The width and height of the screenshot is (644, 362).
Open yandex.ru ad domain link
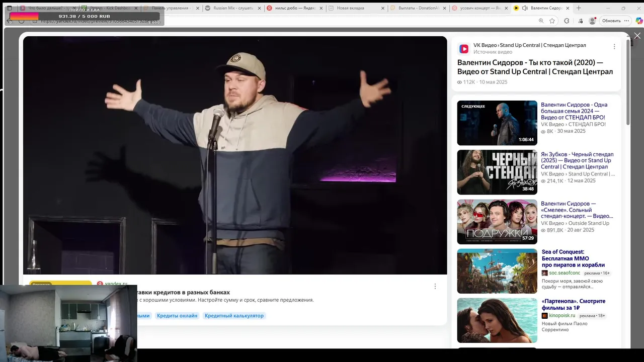[x=116, y=284]
